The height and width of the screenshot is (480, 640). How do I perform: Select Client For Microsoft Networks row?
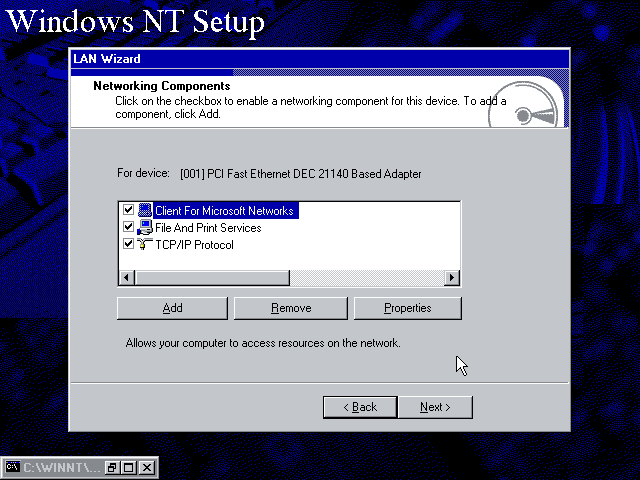(224, 211)
